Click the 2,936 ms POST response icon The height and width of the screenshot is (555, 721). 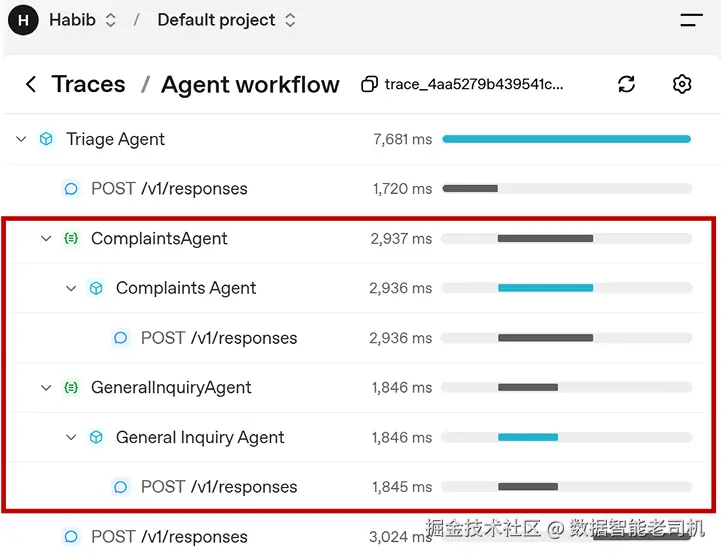click(120, 338)
